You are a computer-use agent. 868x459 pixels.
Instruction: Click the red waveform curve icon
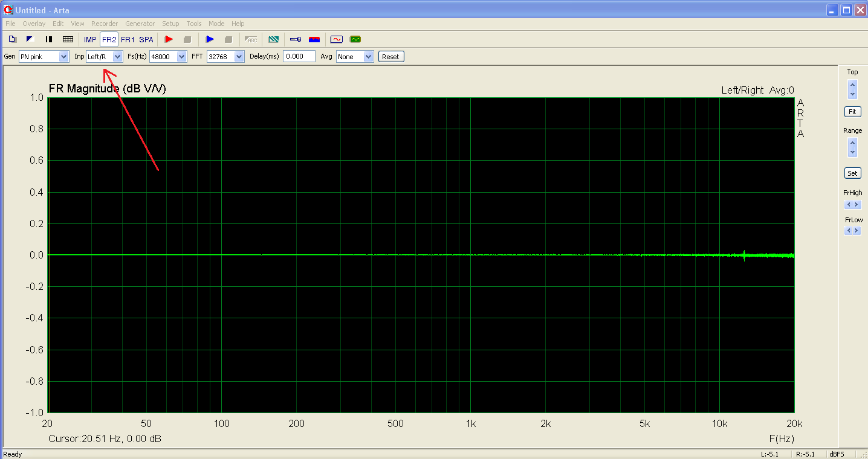pos(336,39)
